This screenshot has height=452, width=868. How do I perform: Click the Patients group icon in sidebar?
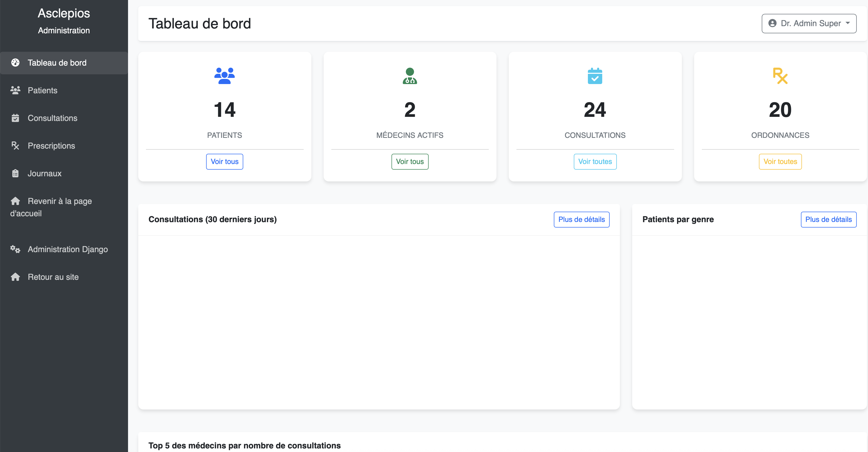15,90
